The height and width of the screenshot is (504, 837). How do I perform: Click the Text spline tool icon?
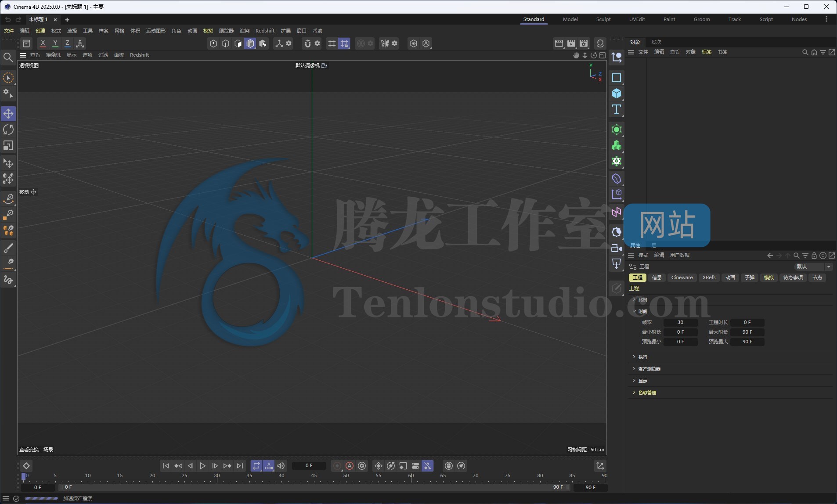pos(617,109)
